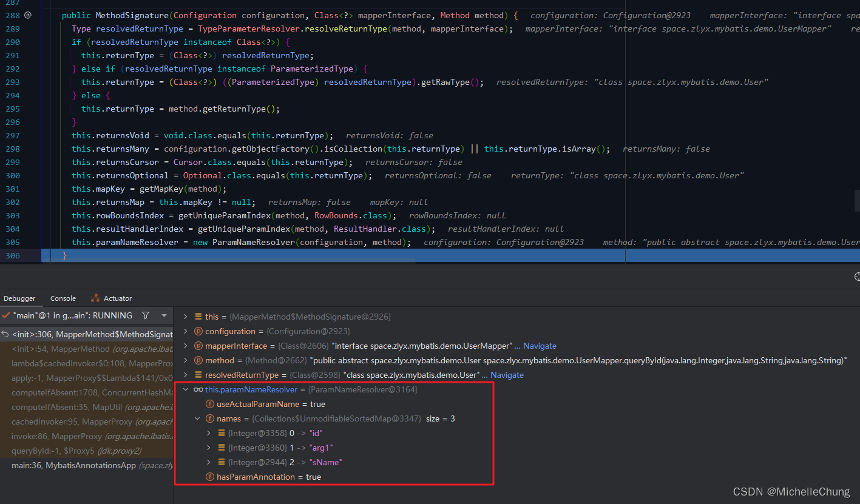Click the field icon beside useActualParamName
This screenshot has height=504, width=860.
pyautogui.click(x=210, y=404)
